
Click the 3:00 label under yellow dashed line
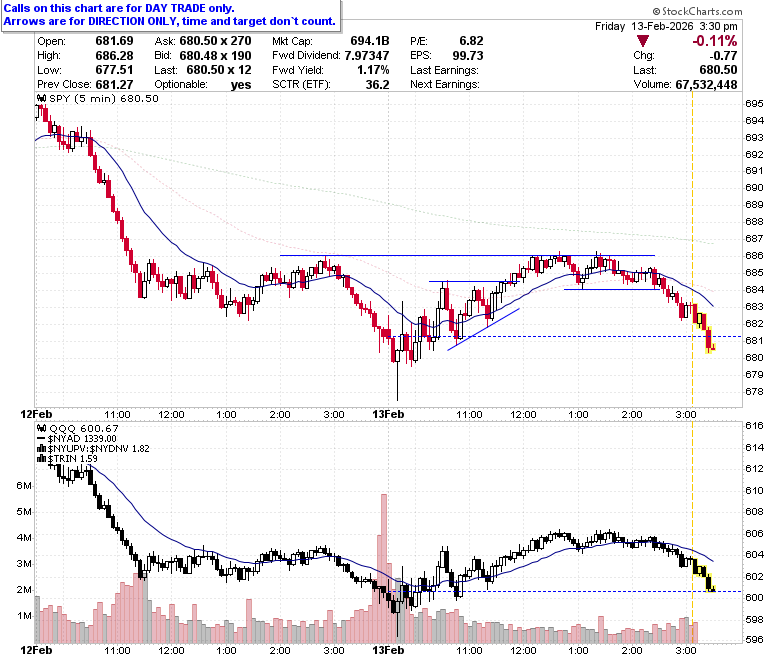point(686,414)
